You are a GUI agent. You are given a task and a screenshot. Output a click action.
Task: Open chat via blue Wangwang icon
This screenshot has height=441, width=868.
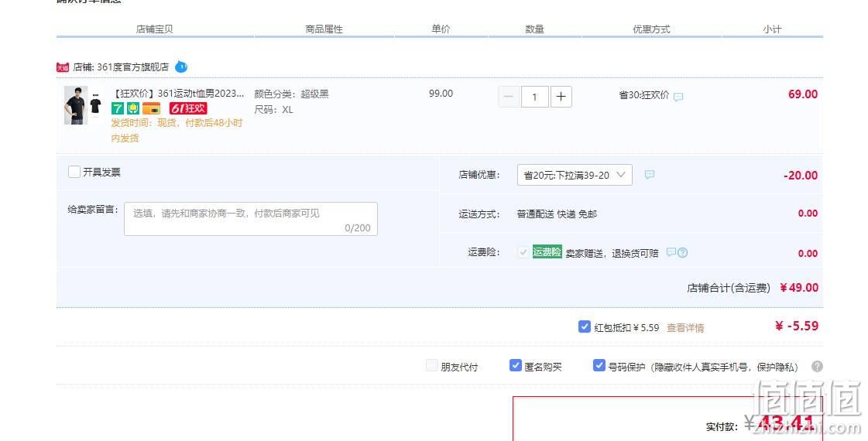(x=181, y=67)
